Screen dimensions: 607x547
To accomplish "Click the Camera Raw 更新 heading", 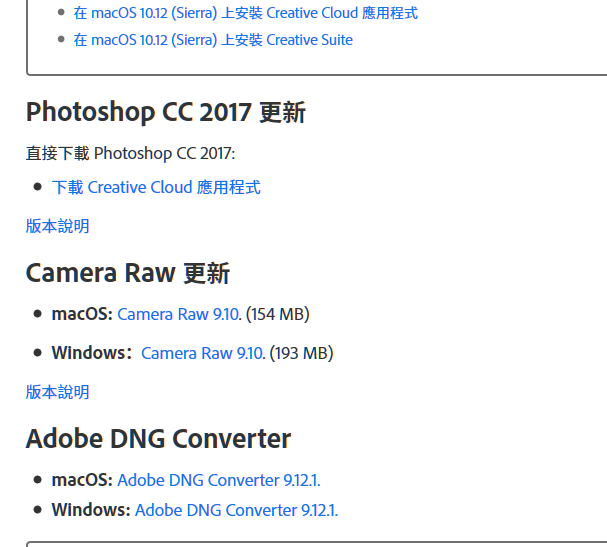I will click(x=128, y=273).
